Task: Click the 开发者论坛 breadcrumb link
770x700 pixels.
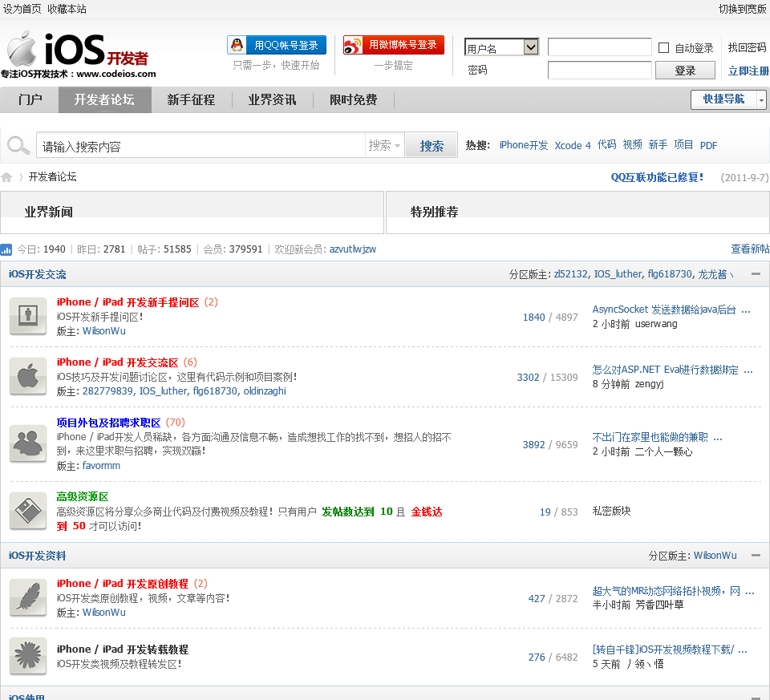Action: 53,176
